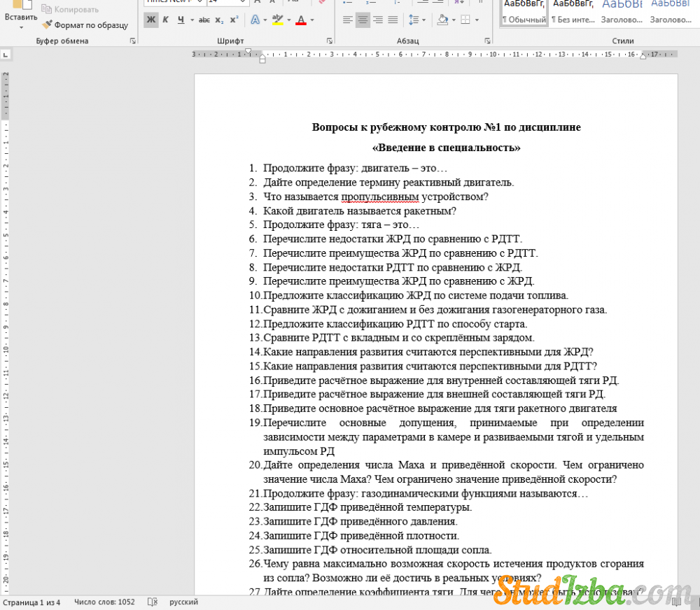Expand line spacing dropdown arrow
700x610 pixels.
pyautogui.click(x=423, y=20)
